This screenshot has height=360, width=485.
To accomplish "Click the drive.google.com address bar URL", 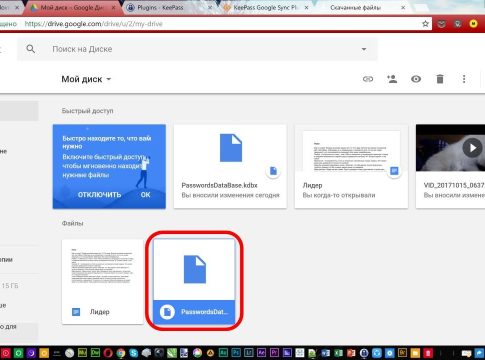I will (x=94, y=24).
